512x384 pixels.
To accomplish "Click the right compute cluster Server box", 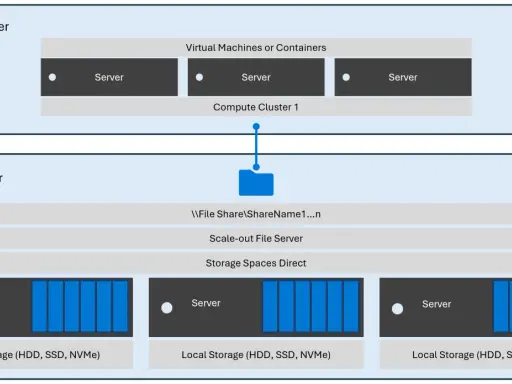I will point(403,77).
